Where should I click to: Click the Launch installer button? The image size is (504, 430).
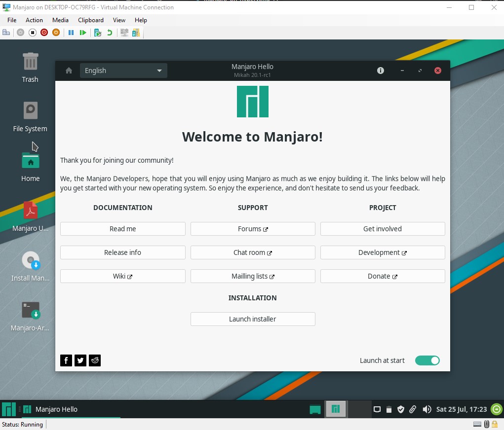click(253, 319)
